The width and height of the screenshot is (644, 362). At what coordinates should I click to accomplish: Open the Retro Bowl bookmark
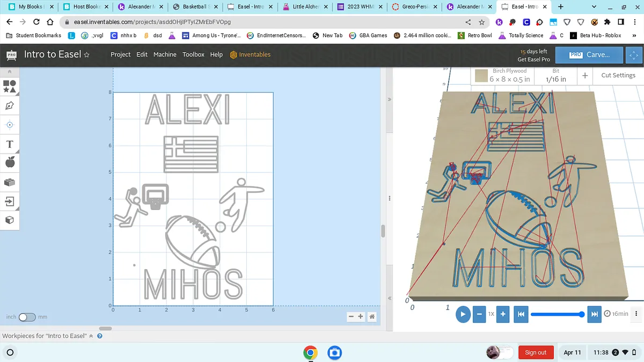475,35
